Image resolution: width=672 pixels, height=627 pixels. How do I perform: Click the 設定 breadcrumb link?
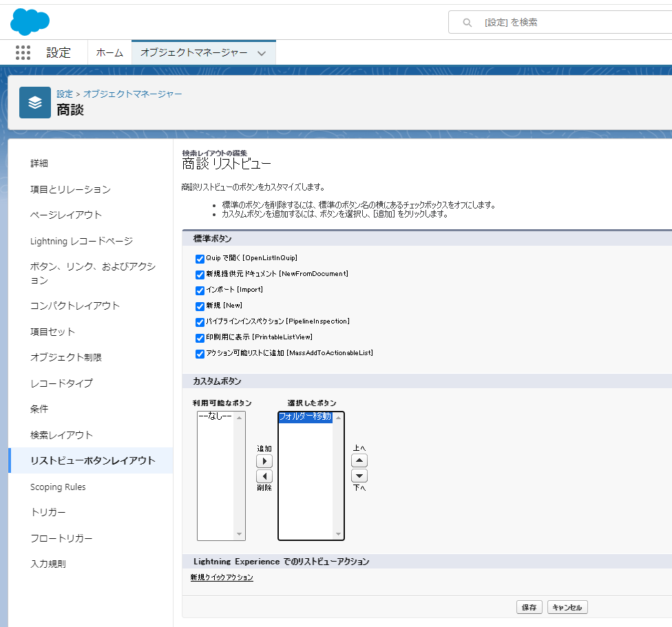(x=65, y=94)
